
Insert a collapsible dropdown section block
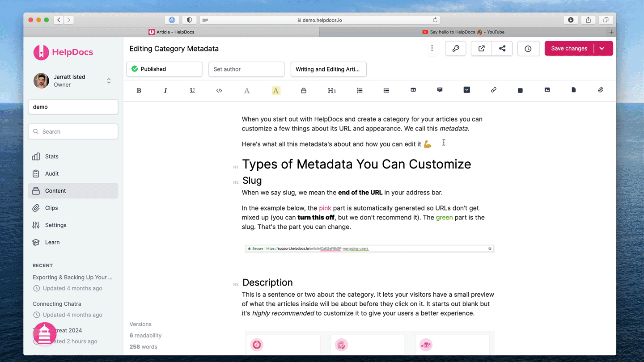(466, 90)
